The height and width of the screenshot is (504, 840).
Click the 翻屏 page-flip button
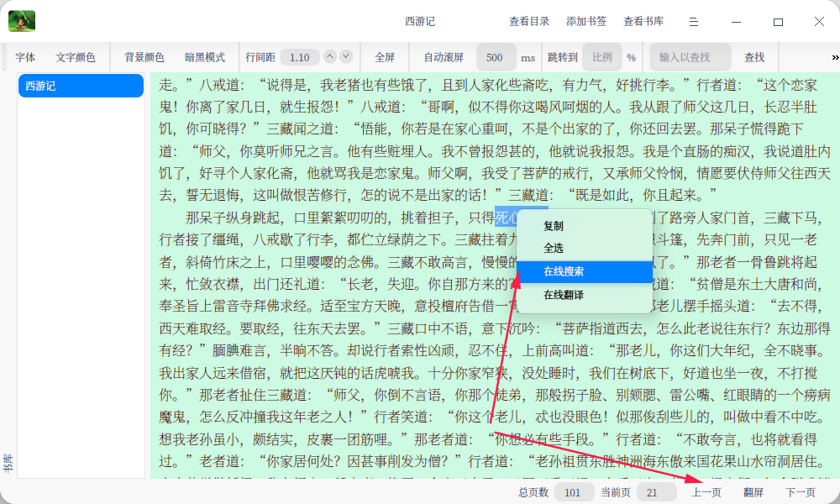point(753,492)
